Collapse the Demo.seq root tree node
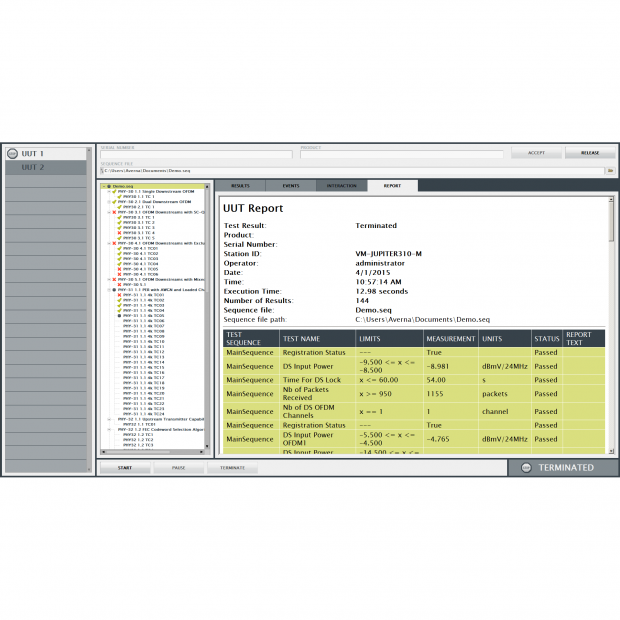620x620 pixels. [x=103, y=186]
